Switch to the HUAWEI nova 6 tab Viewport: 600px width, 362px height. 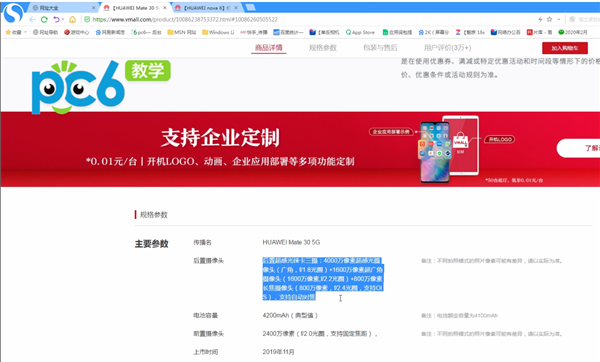[x=207, y=8]
